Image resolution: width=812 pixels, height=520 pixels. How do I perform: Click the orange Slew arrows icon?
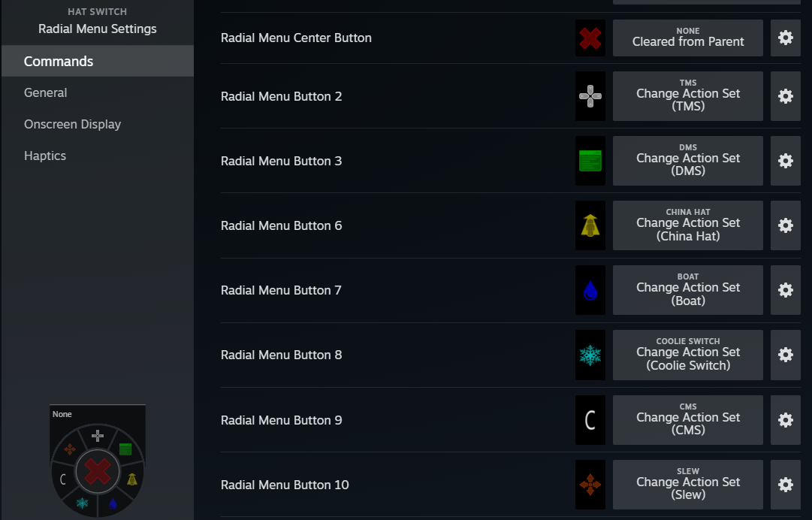pyautogui.click(x=590, y=485)
